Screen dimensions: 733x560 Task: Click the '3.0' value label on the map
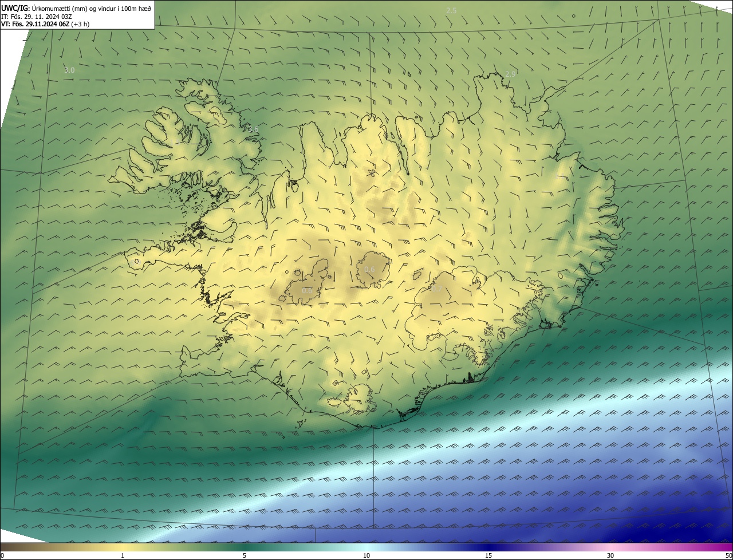click(x=69, y=70)
